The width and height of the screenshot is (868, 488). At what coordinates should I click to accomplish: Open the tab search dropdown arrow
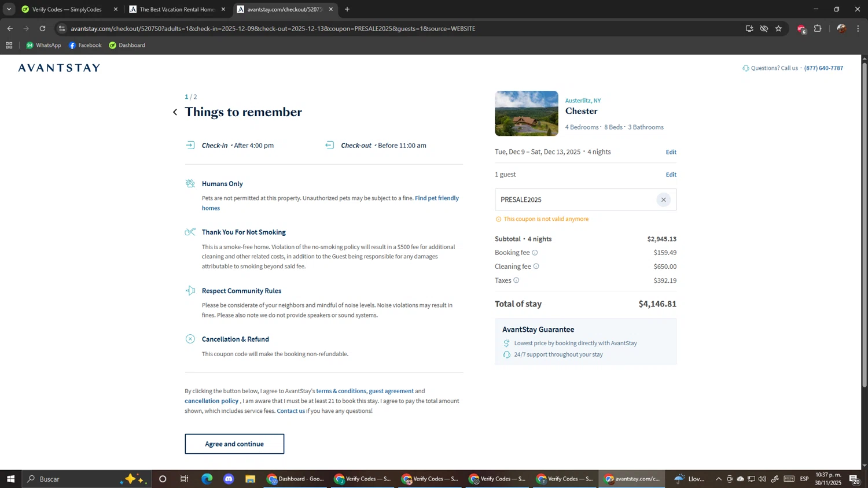click(9, 9)
